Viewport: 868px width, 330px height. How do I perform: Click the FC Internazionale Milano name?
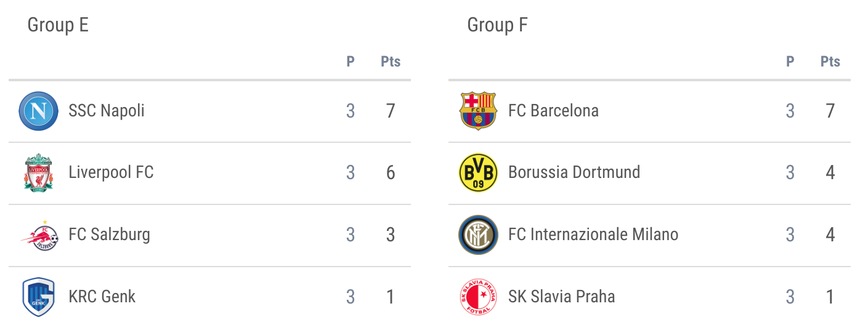point(593,235)
